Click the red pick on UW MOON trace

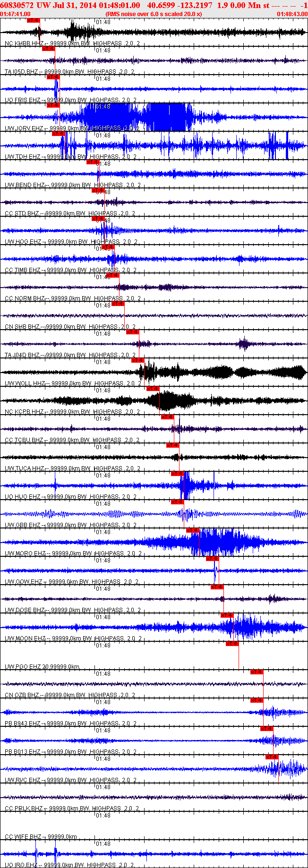point(227,615)
